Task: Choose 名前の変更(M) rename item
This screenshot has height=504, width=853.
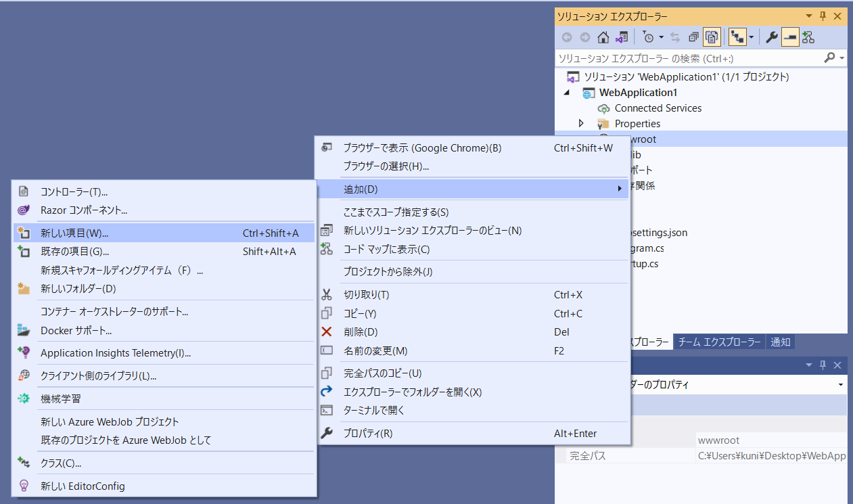Action: click(x=472, y=351)
